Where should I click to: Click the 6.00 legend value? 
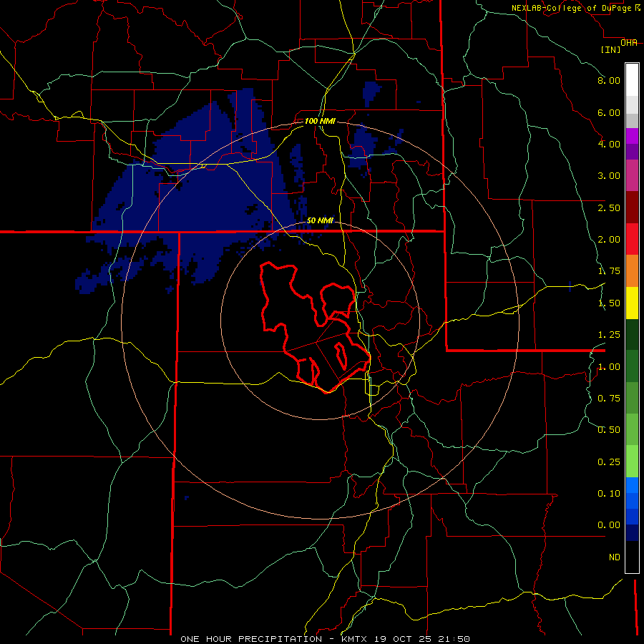(609, 112)
